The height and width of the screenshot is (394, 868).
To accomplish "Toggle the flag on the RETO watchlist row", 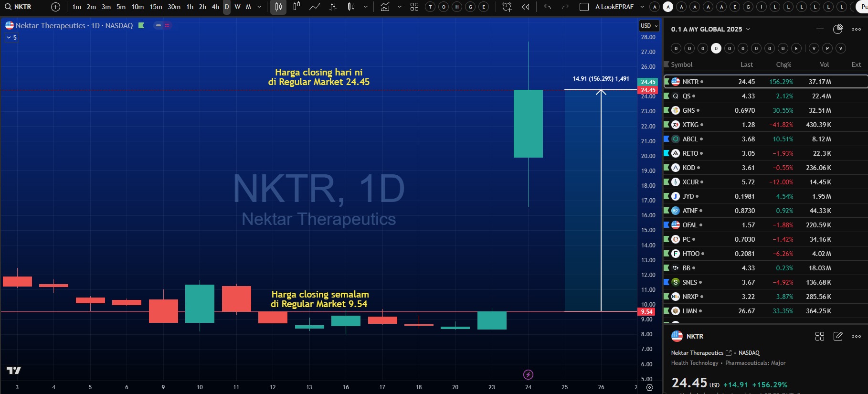I will 667,153.
